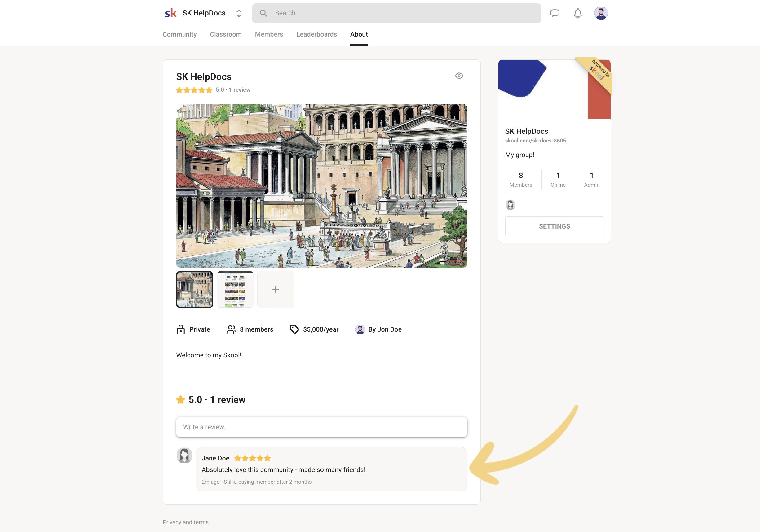Switch to the Leaderboards tab
Viewport: 760px width, 532px height.
tap(316, 34)
